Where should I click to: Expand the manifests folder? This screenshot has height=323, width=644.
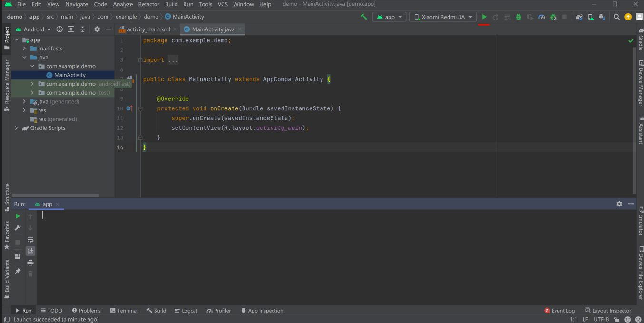click(x=25, y=49)
